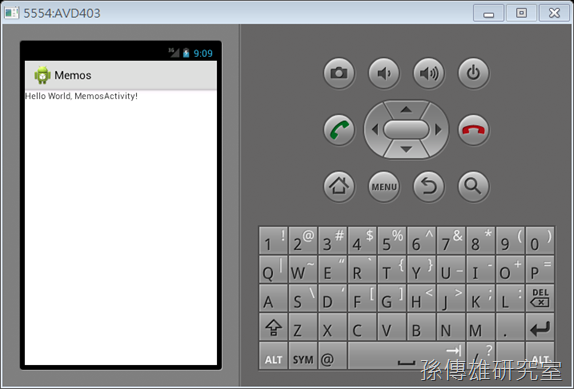Viewport: 574px width, 389px height.
Task: Click the keyboard D key
Action: pos(332,298)
